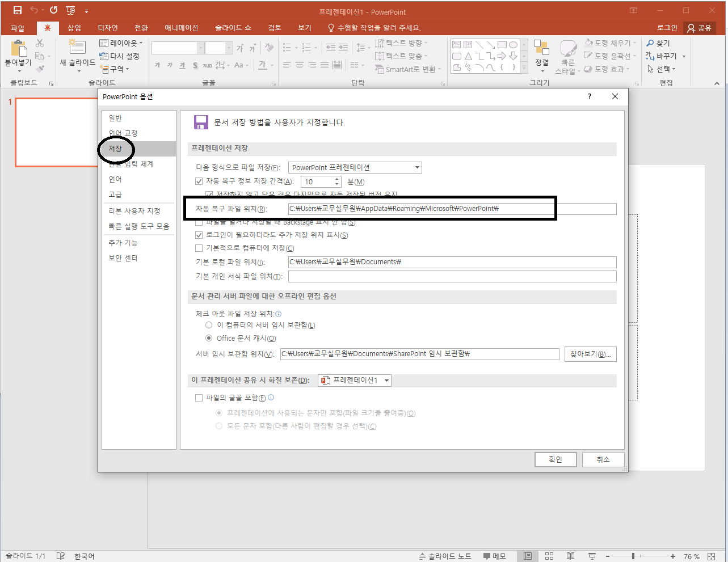Screen dimensions: 728x562
Task: Click the Increase Indent icon in Paragraph group
Action: (x=344, y=48)
